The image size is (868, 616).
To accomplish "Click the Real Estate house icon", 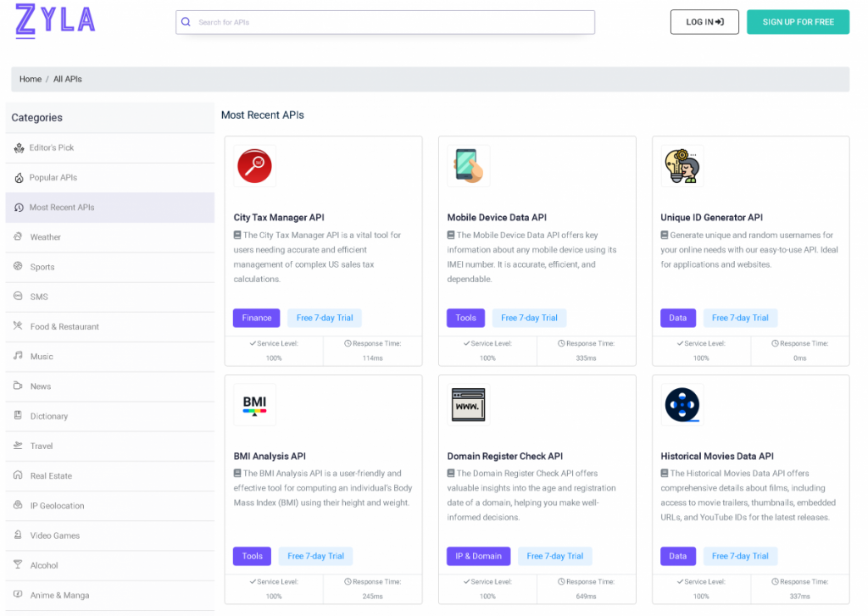I will coord(19,475).
